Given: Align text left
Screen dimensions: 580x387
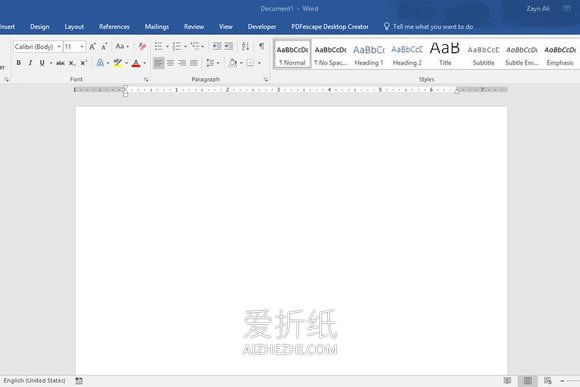Looking at the screenshot, I should pos(158,63).
